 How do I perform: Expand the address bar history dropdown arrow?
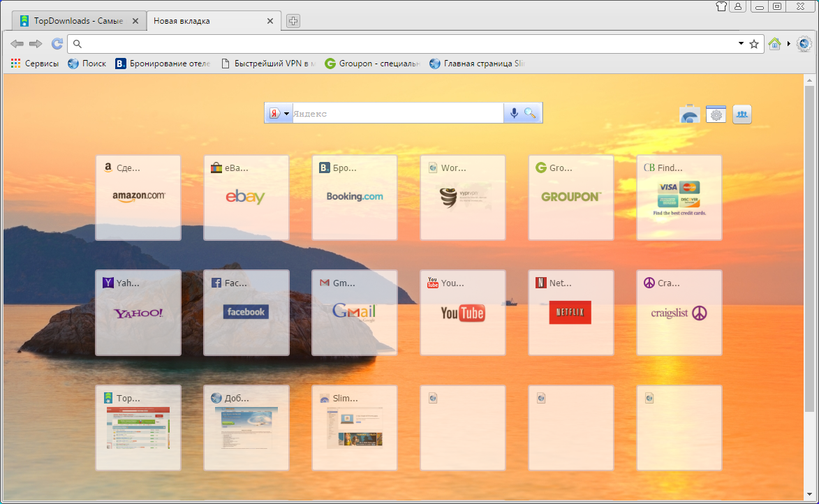coord(741,43)
